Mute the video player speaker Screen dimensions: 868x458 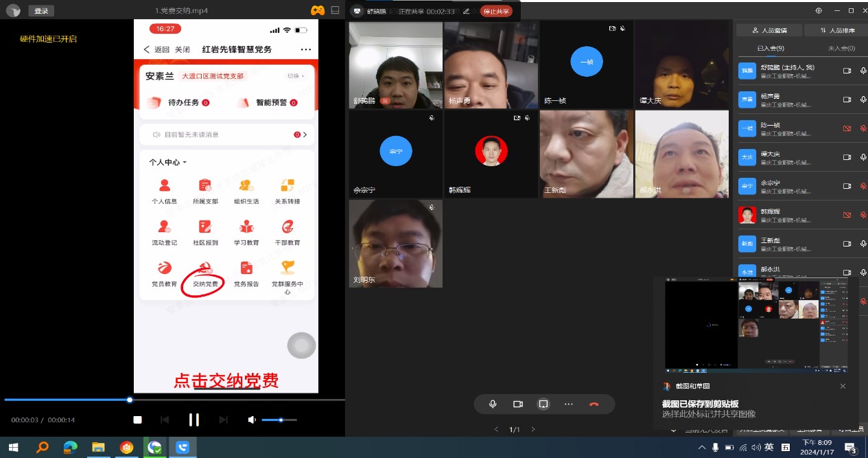[x=253, y=420]
